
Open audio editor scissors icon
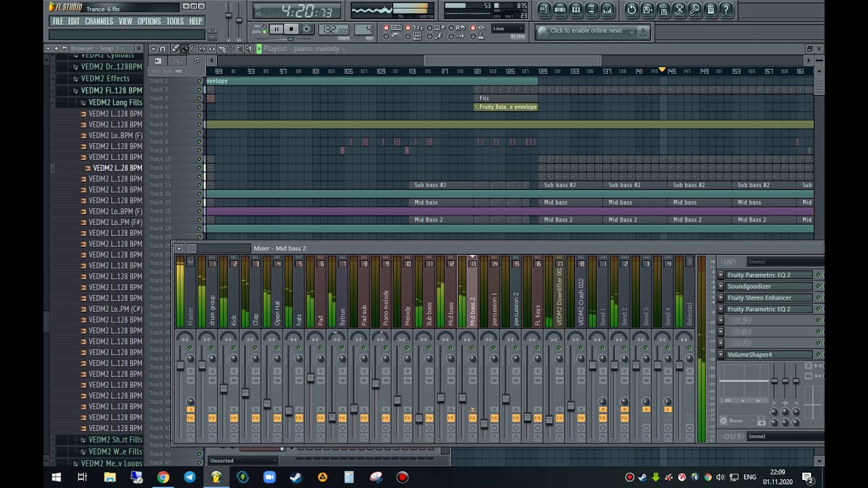679,9
